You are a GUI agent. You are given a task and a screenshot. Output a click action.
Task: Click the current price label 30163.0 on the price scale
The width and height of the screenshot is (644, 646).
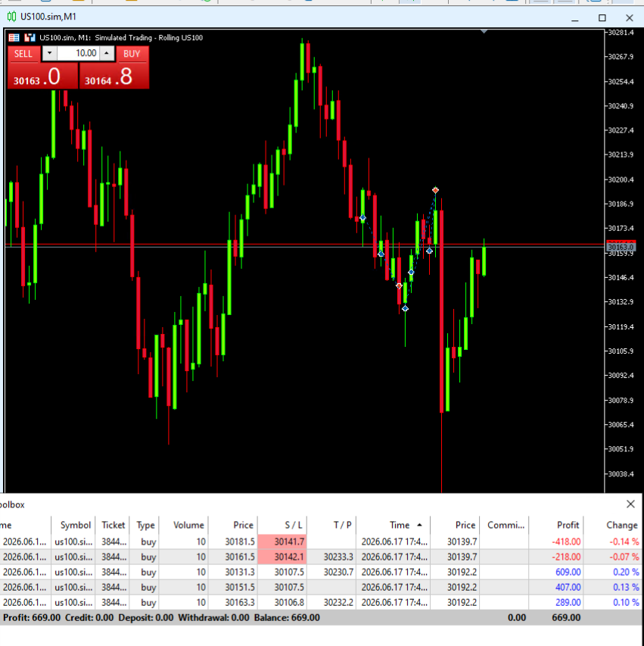(621, 247)
